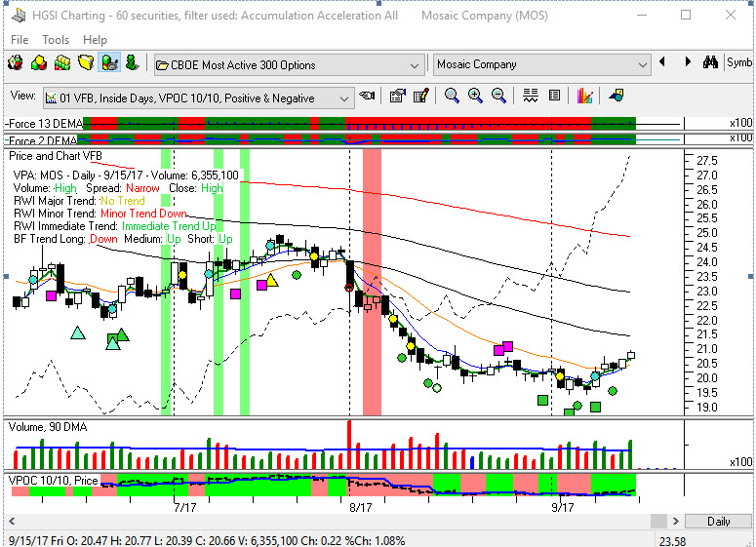Click the Price and Chart VFB label

pyautogui.click(x=56, y=156)
